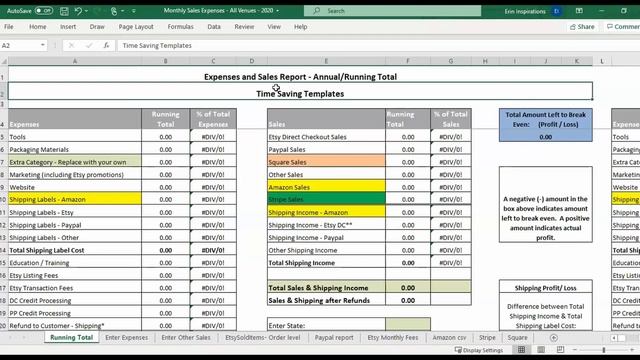The width and height of the screenshot is (640, 360).
Task: Switch to 'Enter Expenses' sheet tab
Action: 127,338
